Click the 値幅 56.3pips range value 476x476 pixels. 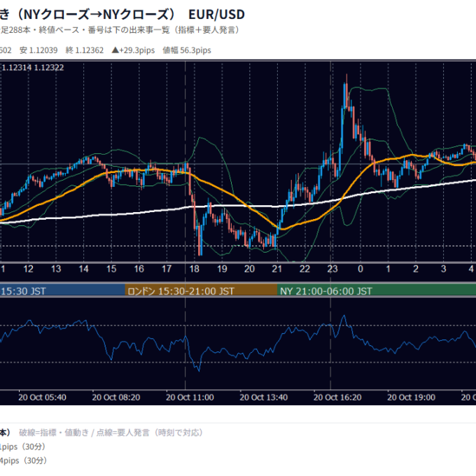point(187,50)
